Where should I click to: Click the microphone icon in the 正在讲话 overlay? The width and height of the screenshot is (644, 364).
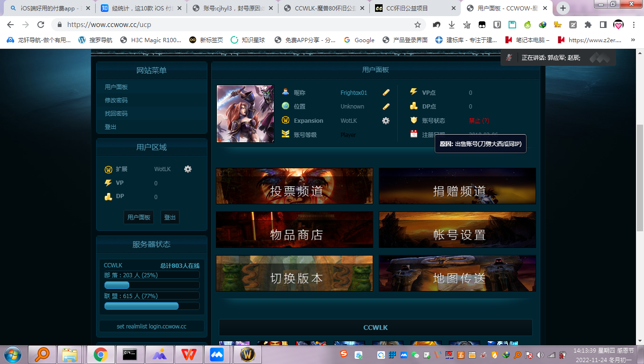click(509, 57)
